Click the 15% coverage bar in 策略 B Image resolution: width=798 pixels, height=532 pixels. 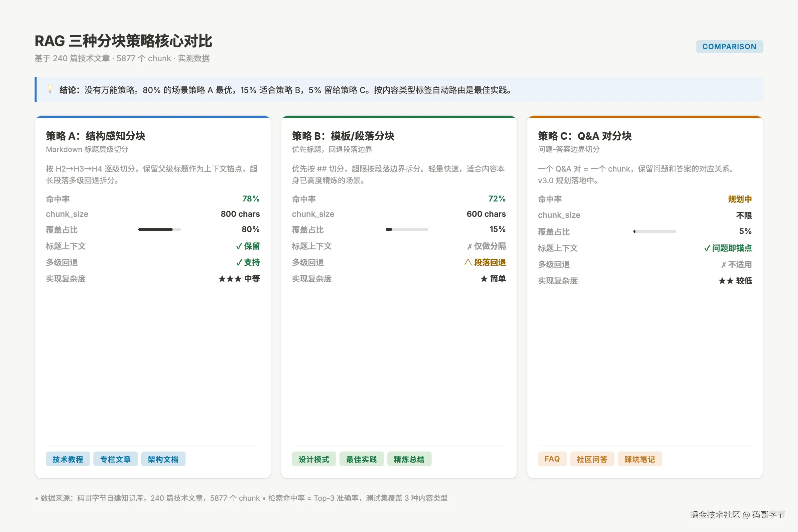click(407, 229)
